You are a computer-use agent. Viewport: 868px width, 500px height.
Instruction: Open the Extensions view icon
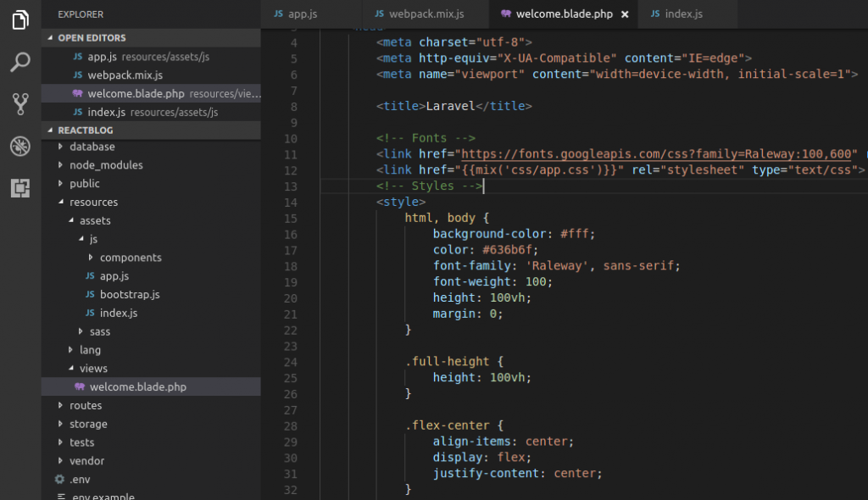click(20, 188)
